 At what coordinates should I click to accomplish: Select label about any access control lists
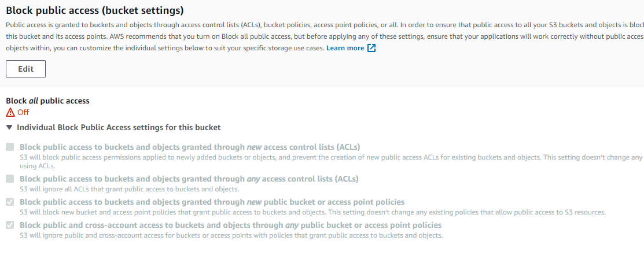[189, 179]
